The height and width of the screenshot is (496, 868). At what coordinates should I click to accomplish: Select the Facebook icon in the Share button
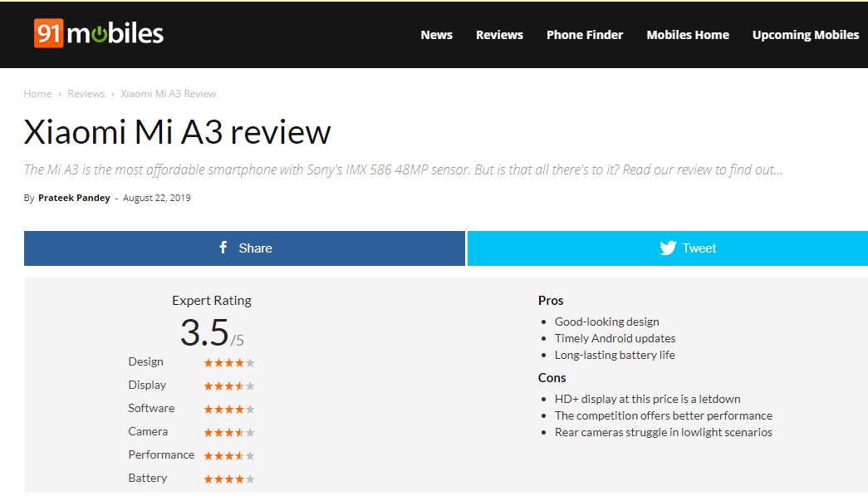(223, 248)
